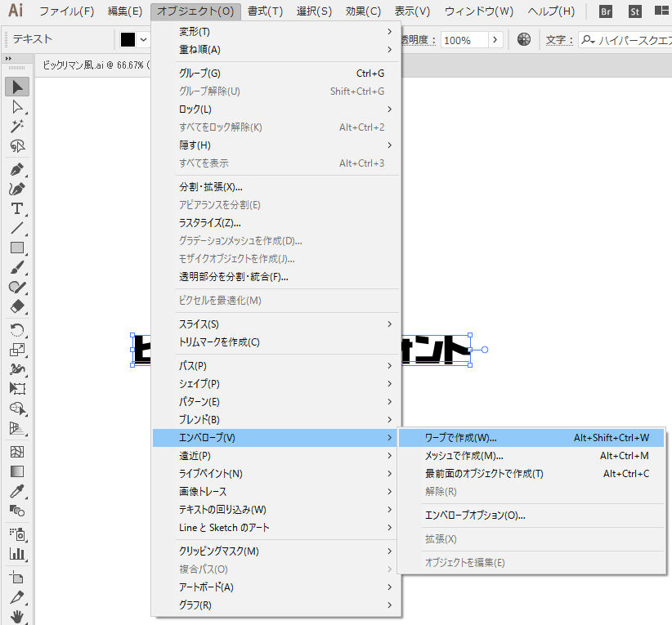Screen dimensions: 672x625
Task: Open Adobe Bridge via Br icon
Action: point(606,11)
